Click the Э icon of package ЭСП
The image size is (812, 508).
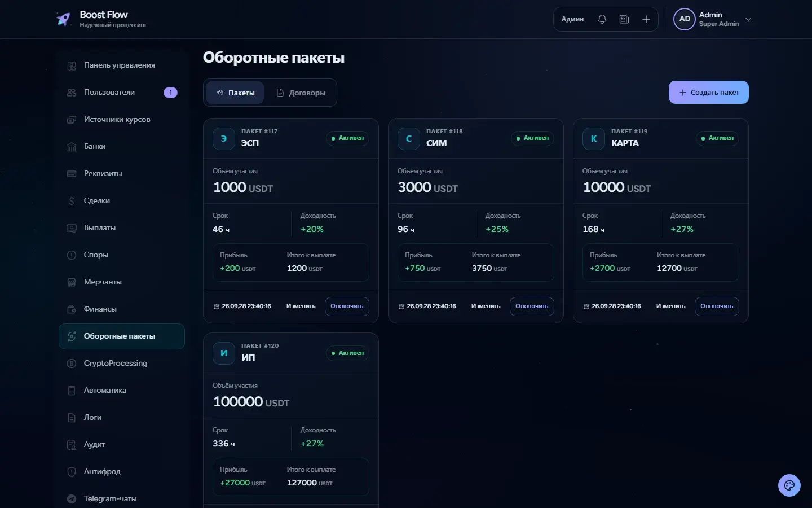[x=224, y=138]
